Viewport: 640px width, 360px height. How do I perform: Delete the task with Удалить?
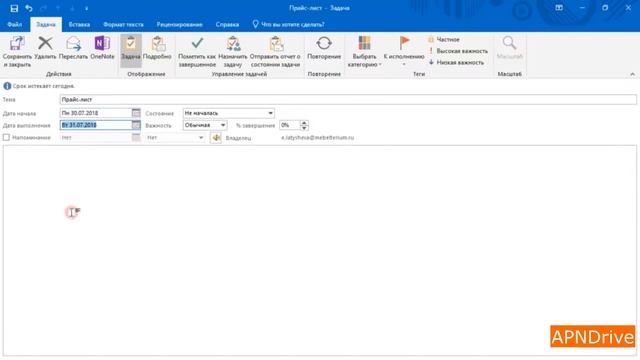point(45,48)
